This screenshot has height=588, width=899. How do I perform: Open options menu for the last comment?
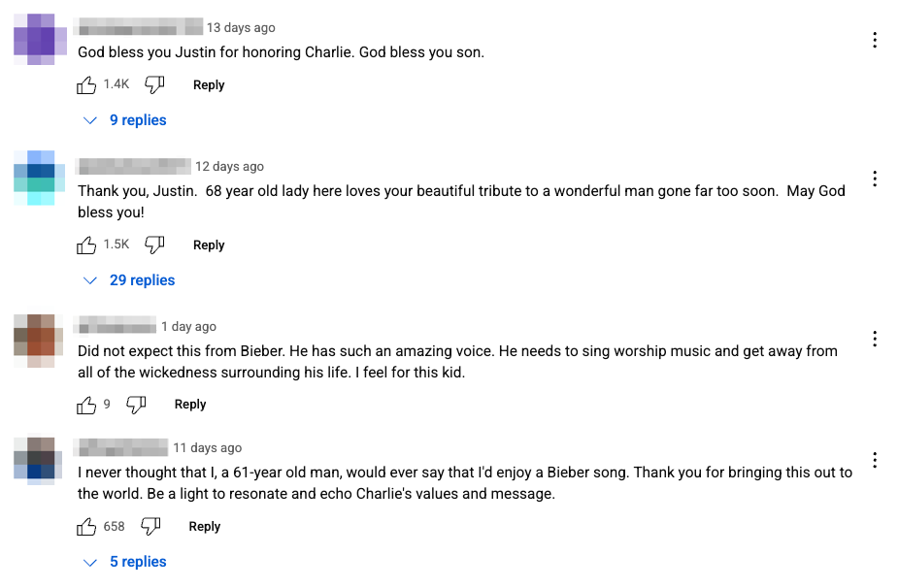point(875,460)
